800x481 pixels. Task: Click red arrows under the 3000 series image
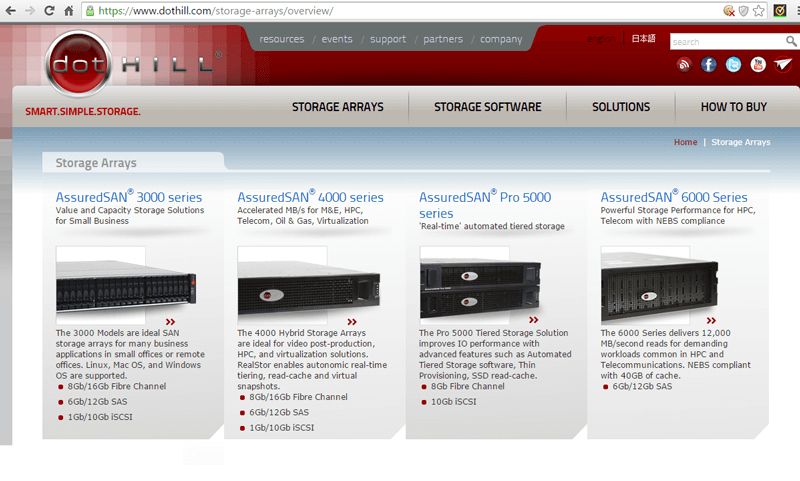[x=170, y=321]
